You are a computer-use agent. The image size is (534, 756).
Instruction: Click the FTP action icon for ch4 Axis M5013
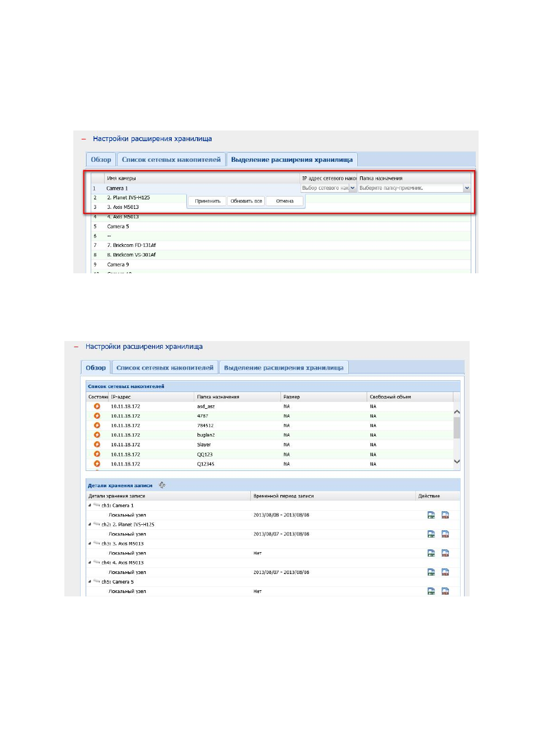(431, 572)
